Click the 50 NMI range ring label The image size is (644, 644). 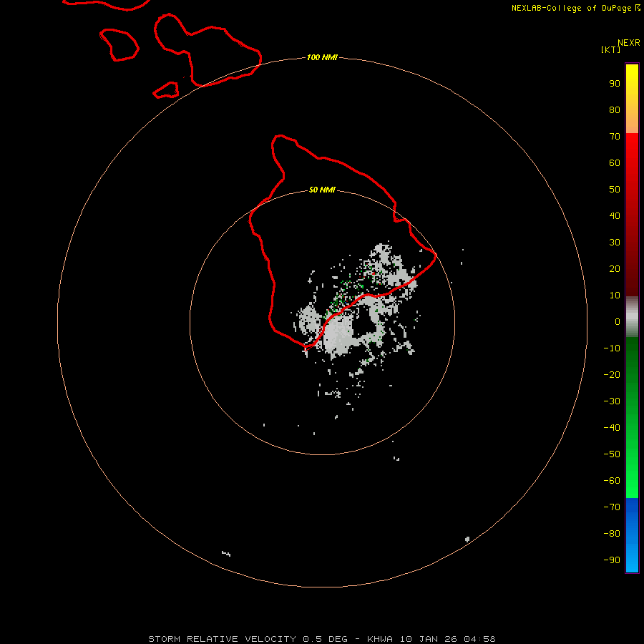[322, 190]
